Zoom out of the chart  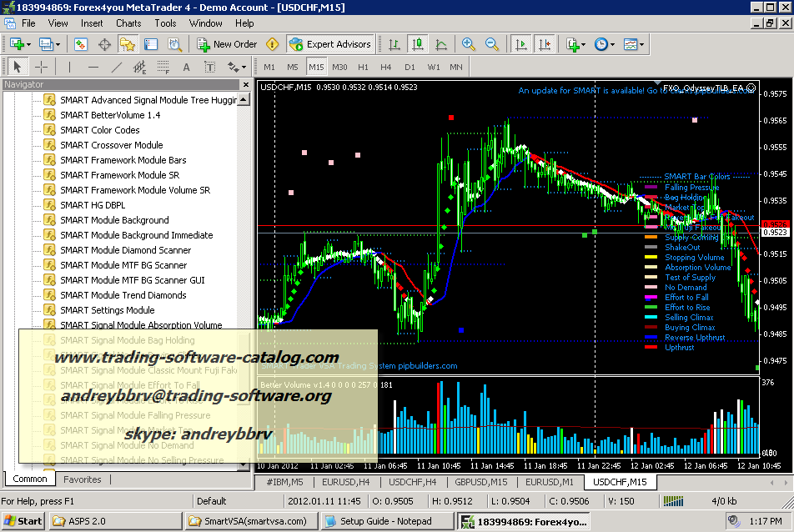pos(492,44)
